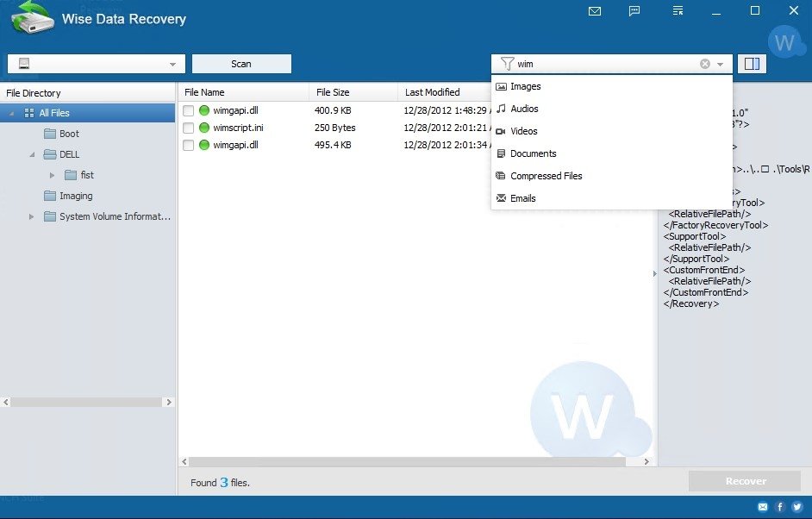Click the File Directory header
This screenshot has height=519, width=812.
coord(33,93)
